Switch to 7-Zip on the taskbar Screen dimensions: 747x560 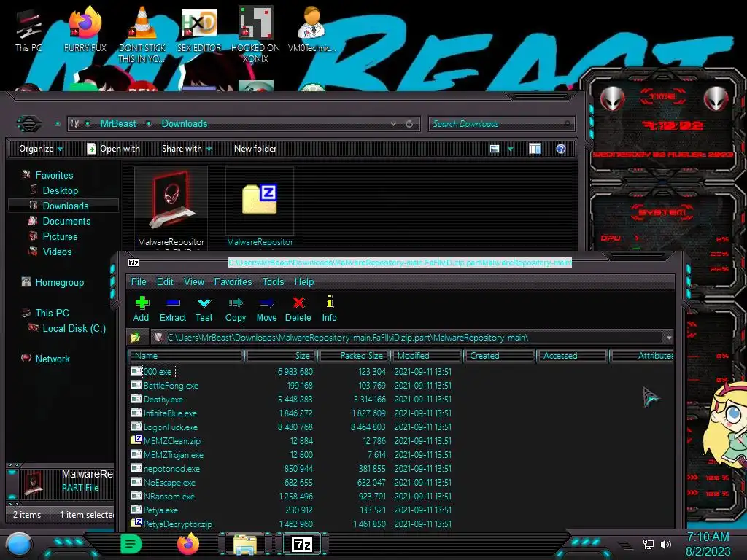pos(302,544)
